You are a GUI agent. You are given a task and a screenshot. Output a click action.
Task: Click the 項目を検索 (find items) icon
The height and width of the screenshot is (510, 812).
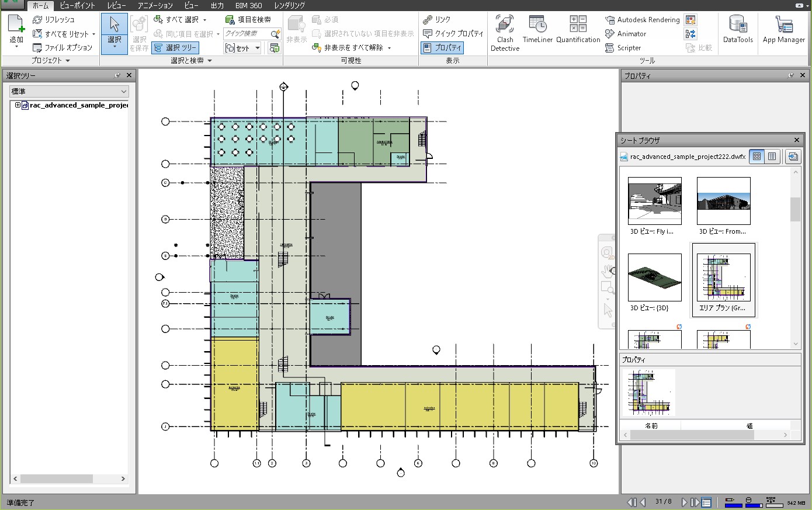pos(228,19)
